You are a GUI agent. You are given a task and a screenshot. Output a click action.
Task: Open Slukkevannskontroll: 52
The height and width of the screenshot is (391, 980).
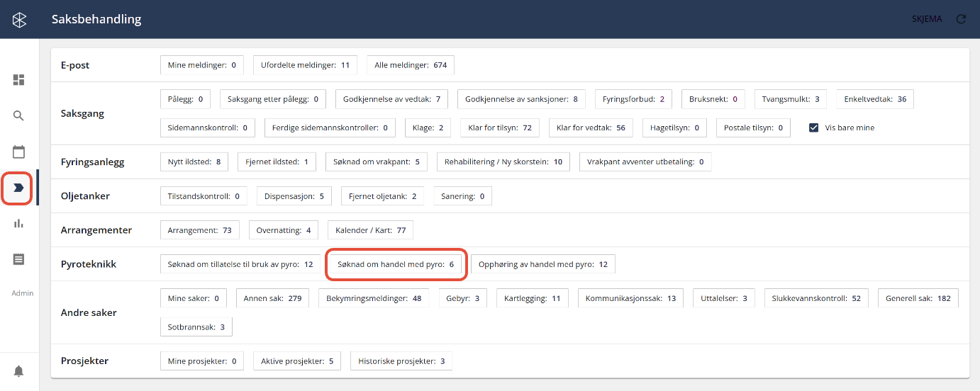click(x=816, y=298)
